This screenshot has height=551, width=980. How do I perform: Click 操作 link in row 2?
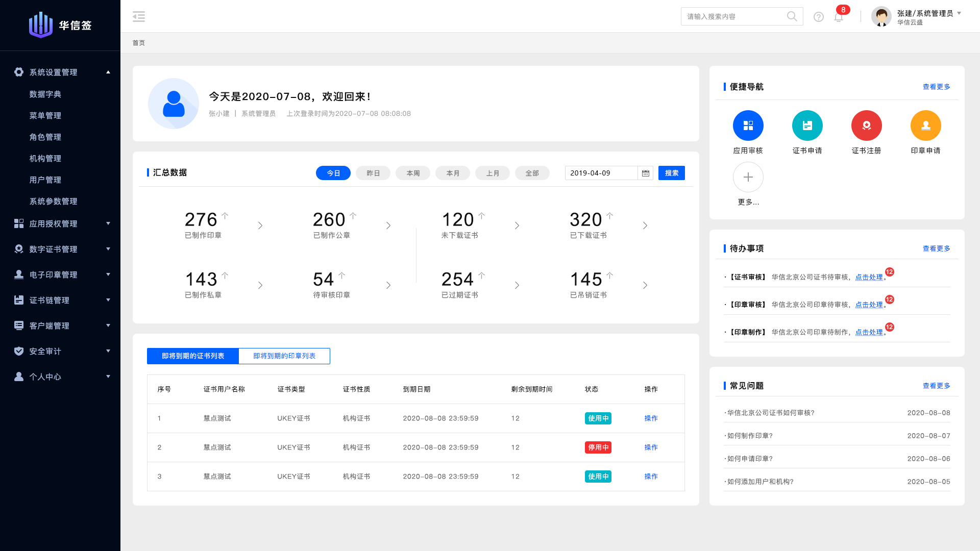click(651, 447)
